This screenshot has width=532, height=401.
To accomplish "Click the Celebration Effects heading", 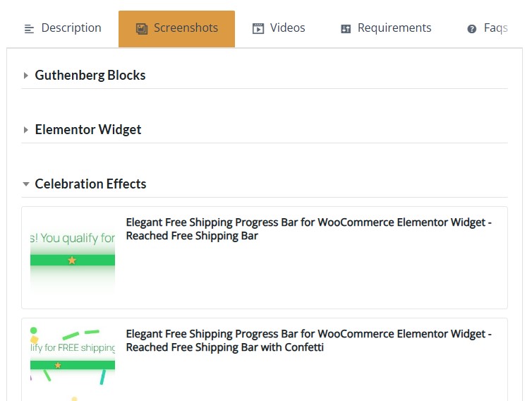I will tap(90, 184).
